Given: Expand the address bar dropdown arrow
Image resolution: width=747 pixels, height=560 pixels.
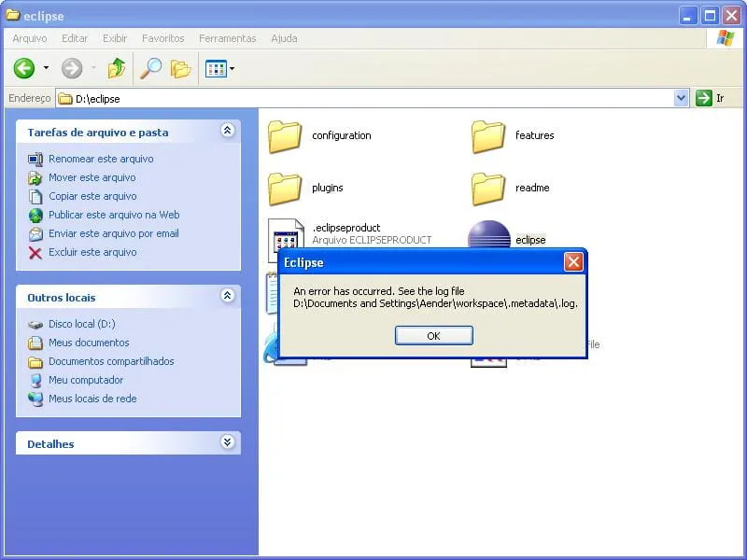Looking at the screenshot, I should (x=681, y=98).
